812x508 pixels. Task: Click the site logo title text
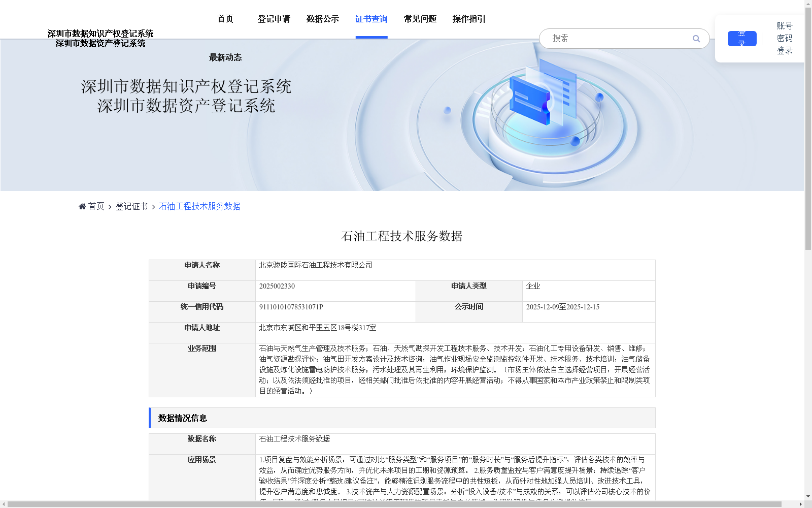pyautogui.click(x=100, y=39)
